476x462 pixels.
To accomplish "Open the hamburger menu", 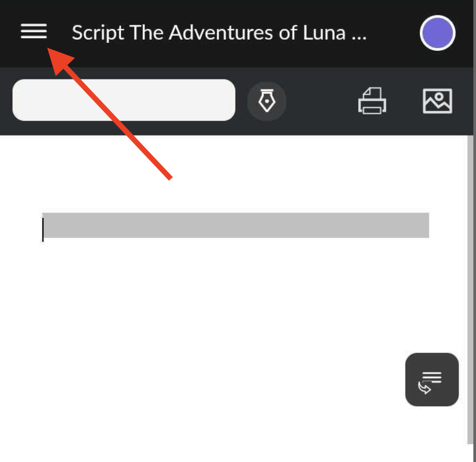I will (x=34, y=31).
